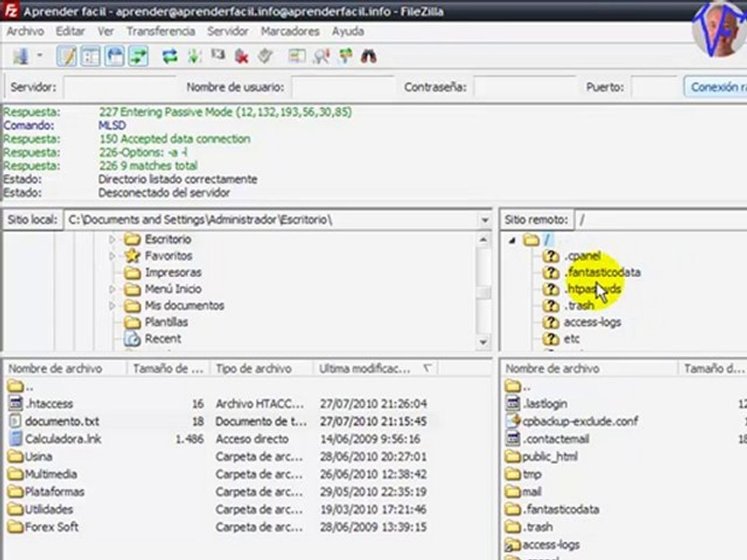Image resolution: width=747 pixels, height=560 pixels.
Task: Expand the Escritorio tree folder
Action: click(112, 239)
